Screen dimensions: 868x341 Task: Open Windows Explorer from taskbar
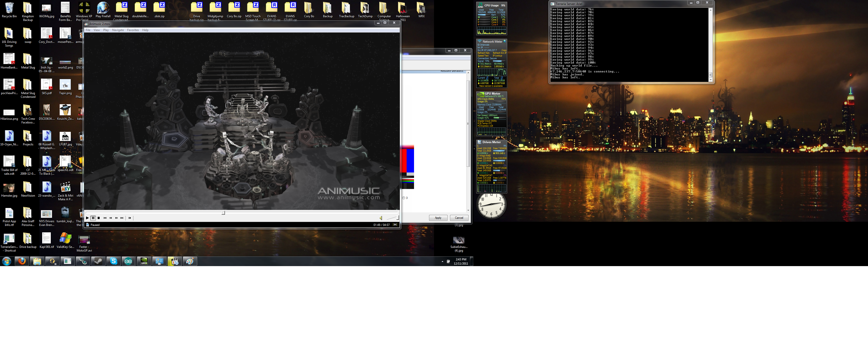pos(37,261)
